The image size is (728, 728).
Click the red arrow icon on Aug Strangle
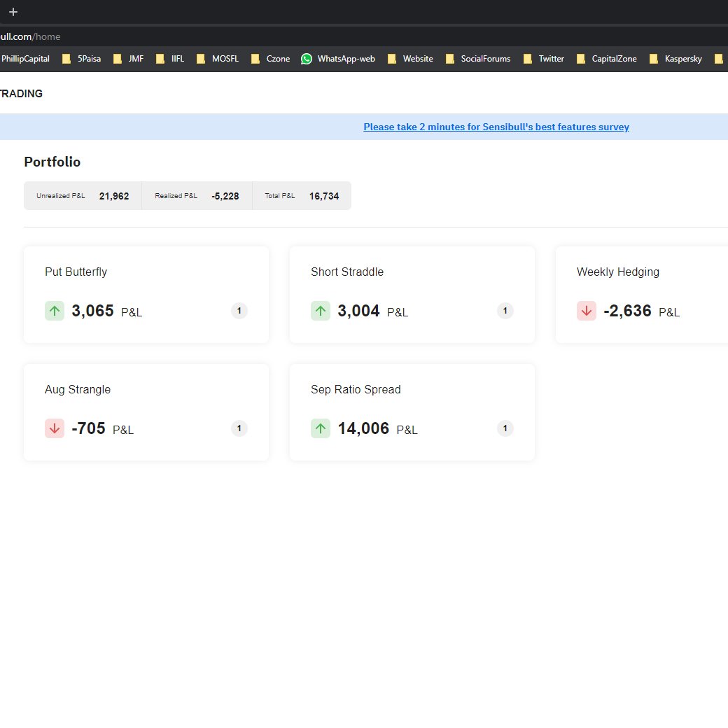point(55,428)
